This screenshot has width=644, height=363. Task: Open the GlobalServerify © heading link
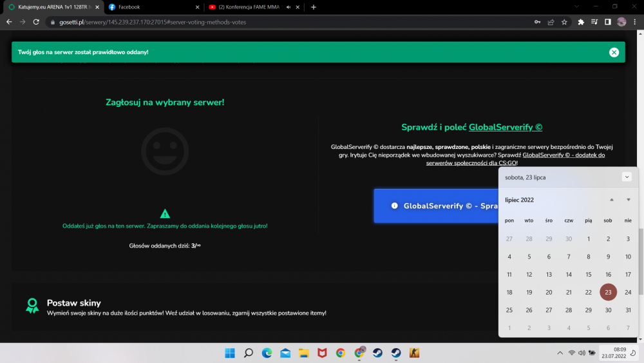[x=505, y=128]
